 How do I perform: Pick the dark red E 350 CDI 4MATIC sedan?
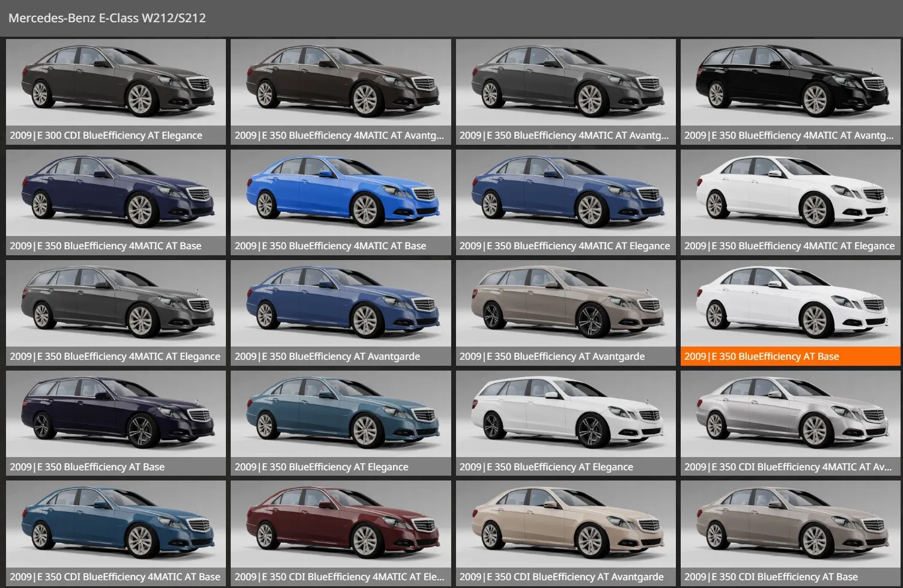341,533
